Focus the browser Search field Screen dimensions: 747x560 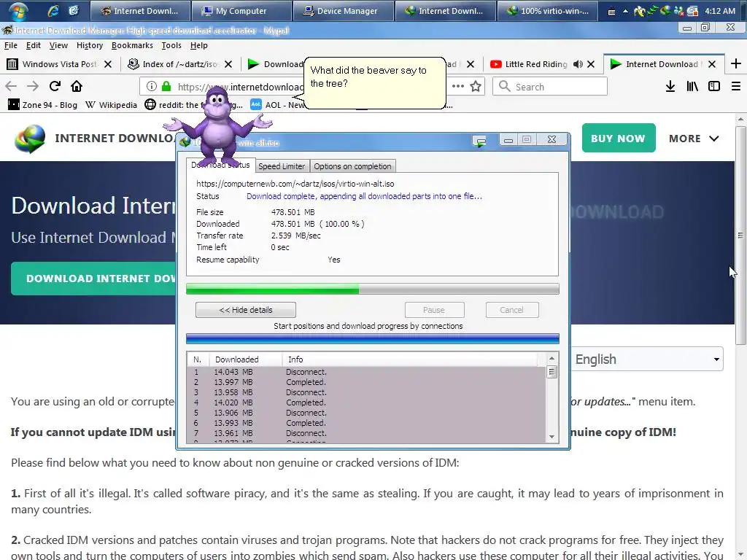(x=550, y=86)
